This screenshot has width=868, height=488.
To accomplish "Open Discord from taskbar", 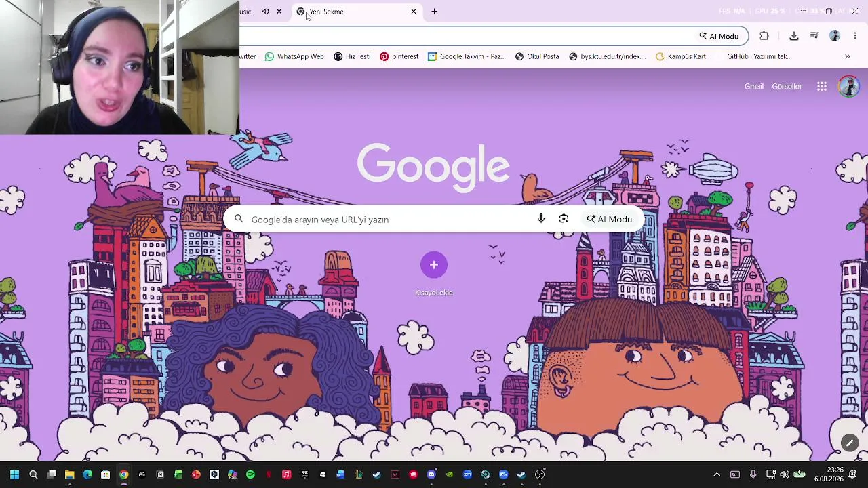I will (431, 474).
